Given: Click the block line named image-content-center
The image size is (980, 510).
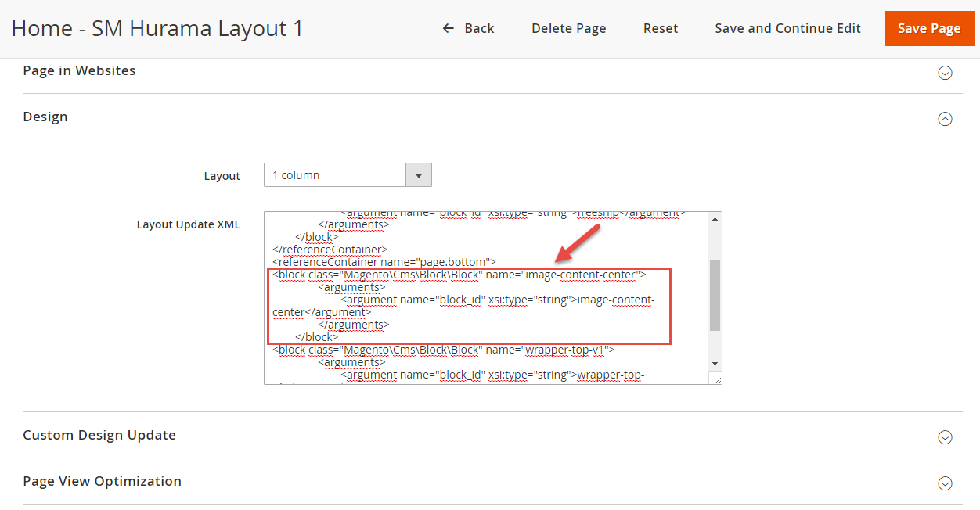Looking at the screenshot, I should pyautogui.click(x=459, y=275).
